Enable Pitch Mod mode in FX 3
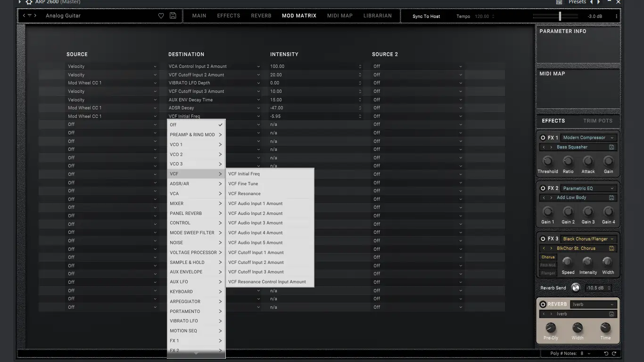The width and height of the screenshot is (644, 362). pos(548,265)
